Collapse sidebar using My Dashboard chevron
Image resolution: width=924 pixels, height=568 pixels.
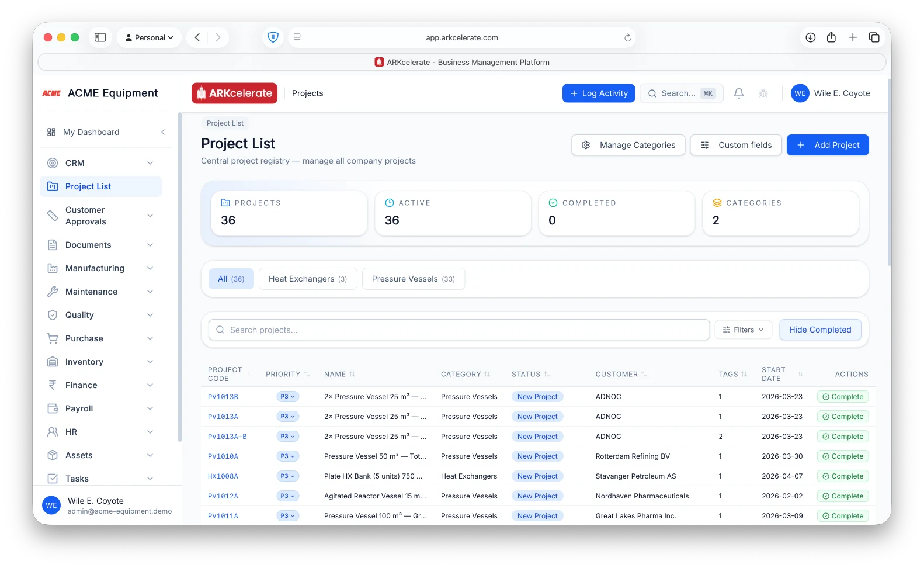point(163,132)
